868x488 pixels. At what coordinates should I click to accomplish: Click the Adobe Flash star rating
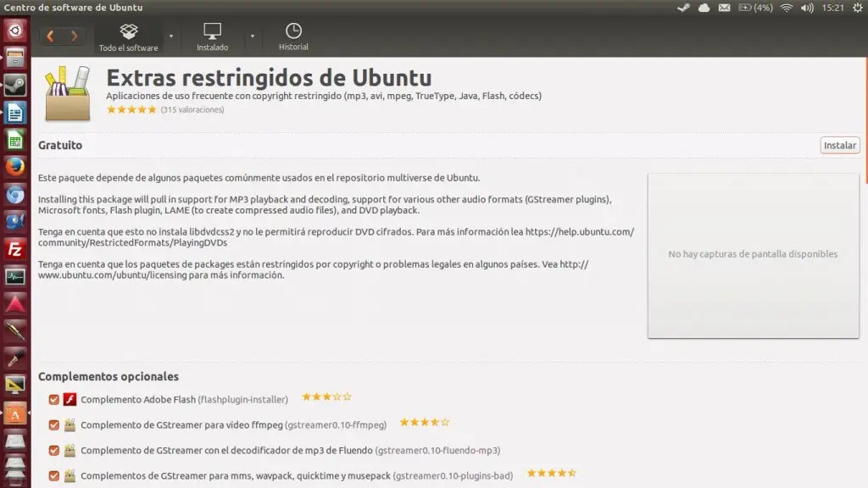tap(326, 396)
